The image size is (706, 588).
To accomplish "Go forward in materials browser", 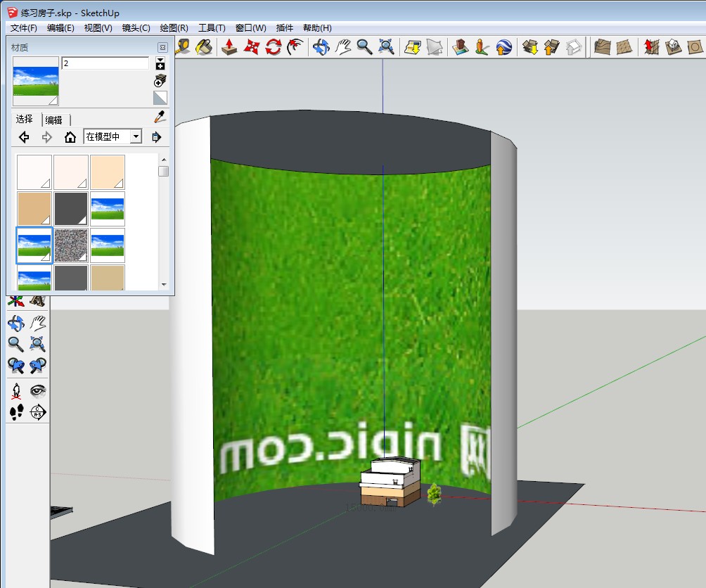I will 47,137.
